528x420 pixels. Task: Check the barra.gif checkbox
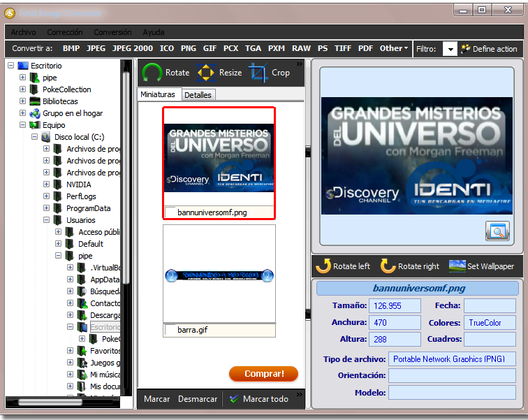pos(170,330)
